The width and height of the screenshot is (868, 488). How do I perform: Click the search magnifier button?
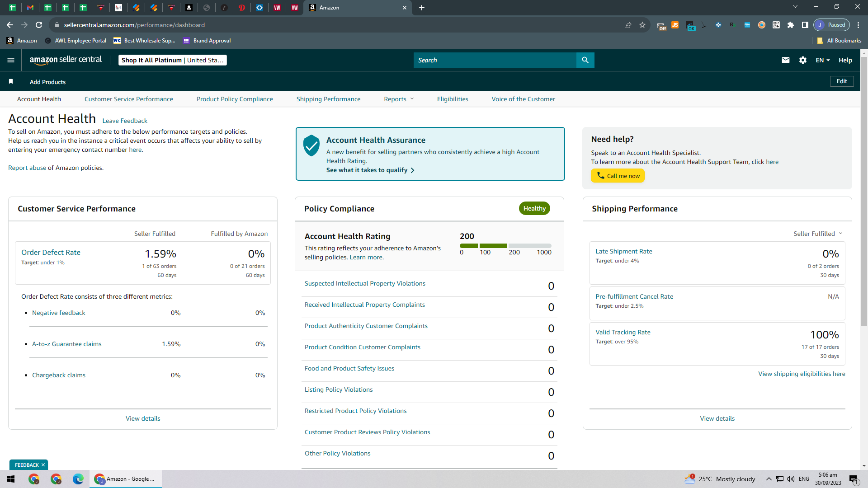click(585, 60)
